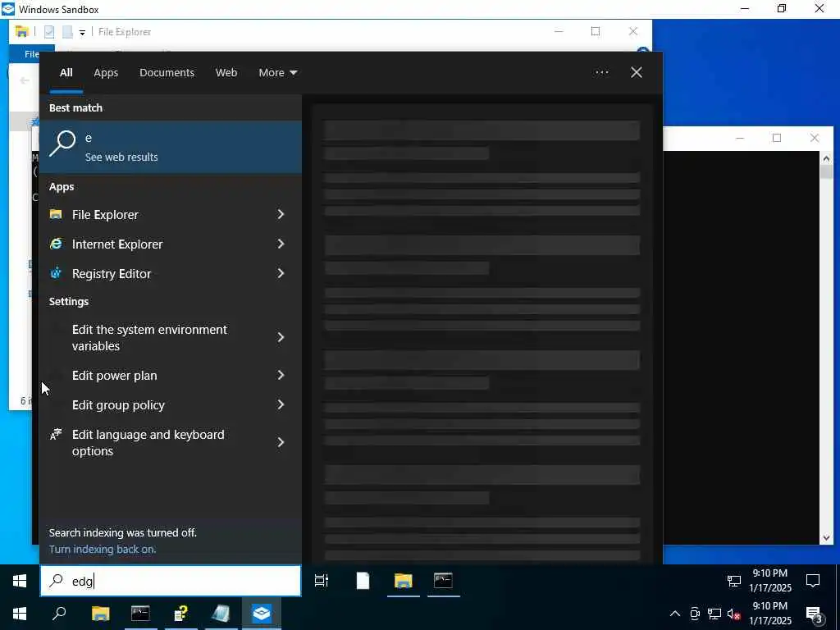This screenshot has width=840, height=630.
Task: Click the Turn indexing back on link
Action: (103, 549)
